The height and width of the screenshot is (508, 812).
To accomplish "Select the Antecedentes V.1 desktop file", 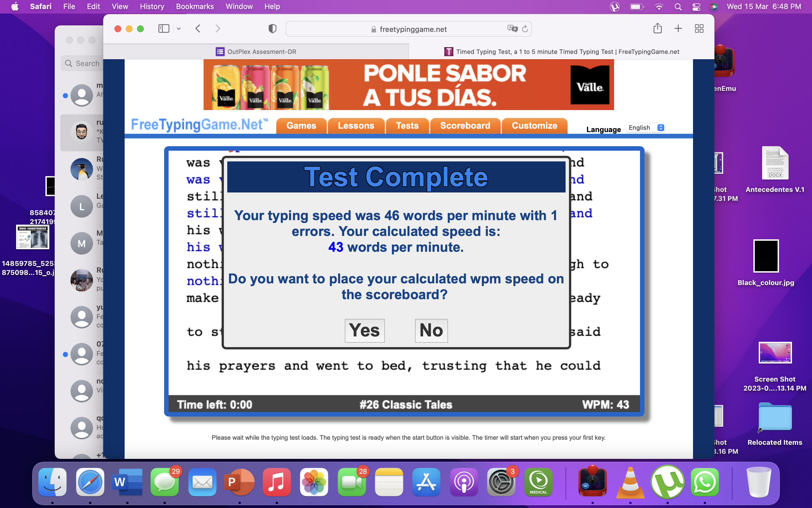I will [x=775, y=170].
